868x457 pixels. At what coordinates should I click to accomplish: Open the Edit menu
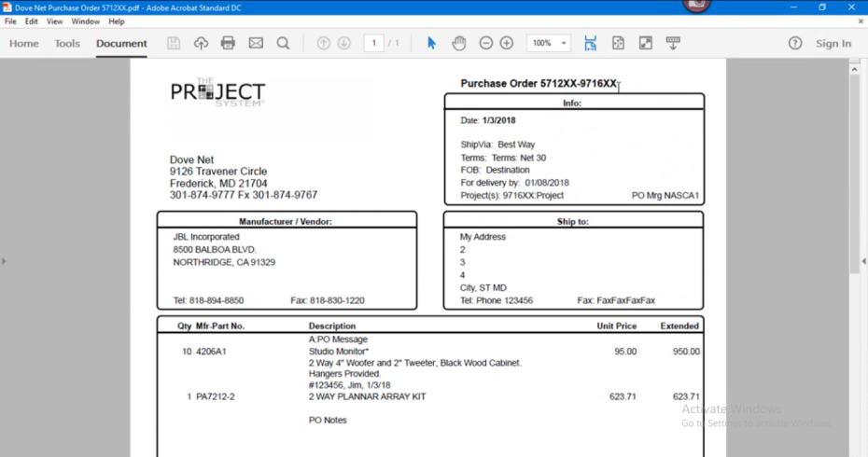[x=31, y=21]
